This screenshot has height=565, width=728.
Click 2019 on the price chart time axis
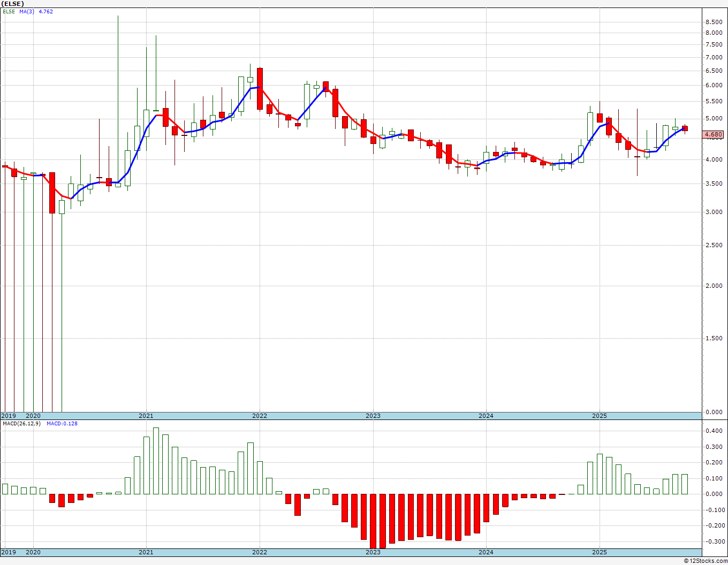(x=8, y=416)
